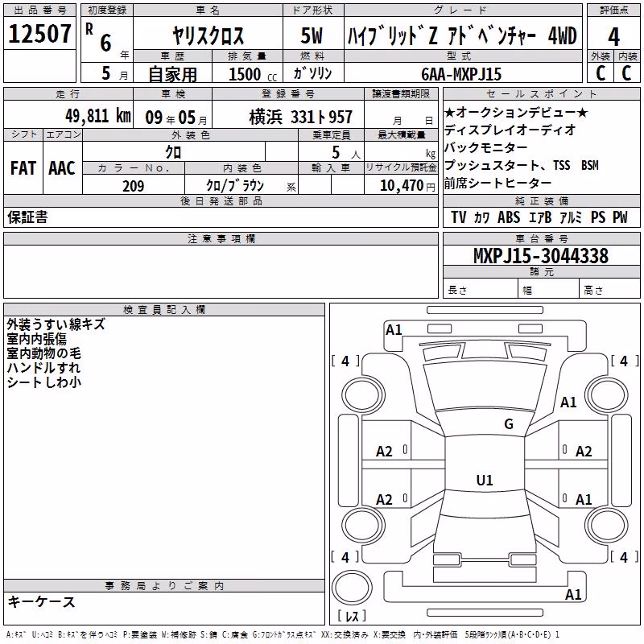Select the interior color クロ/ブラウン
The width and height of the screenshot is (644, 644).
click(x=235, y=186)
